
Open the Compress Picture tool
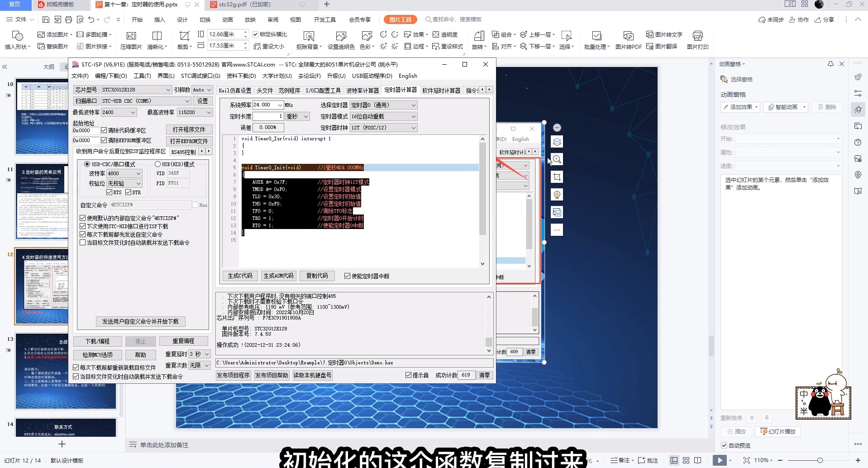(131, 40)
